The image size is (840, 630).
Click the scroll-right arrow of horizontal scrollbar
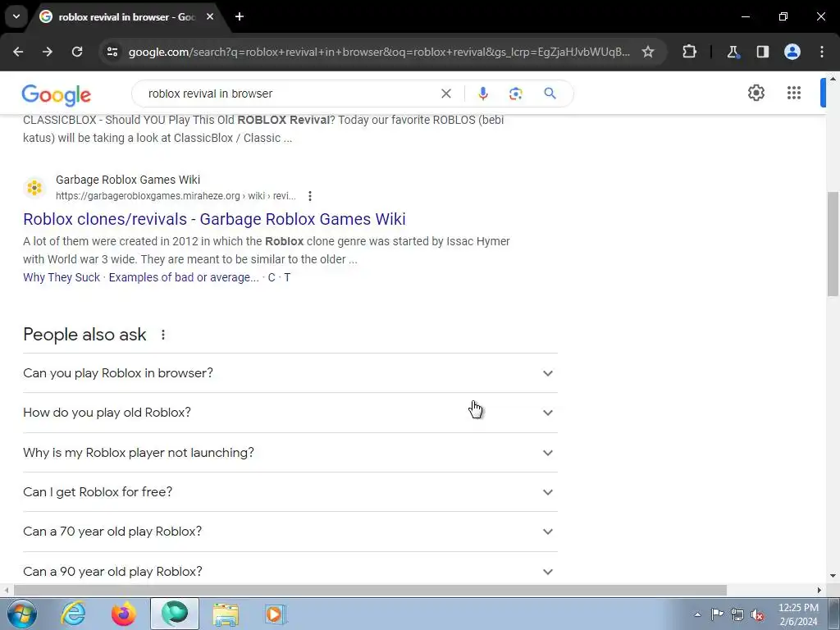click(x=819, y=590)
